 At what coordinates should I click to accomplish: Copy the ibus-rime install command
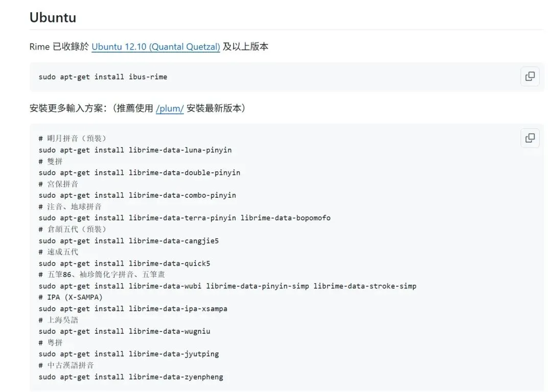(530, 76)
